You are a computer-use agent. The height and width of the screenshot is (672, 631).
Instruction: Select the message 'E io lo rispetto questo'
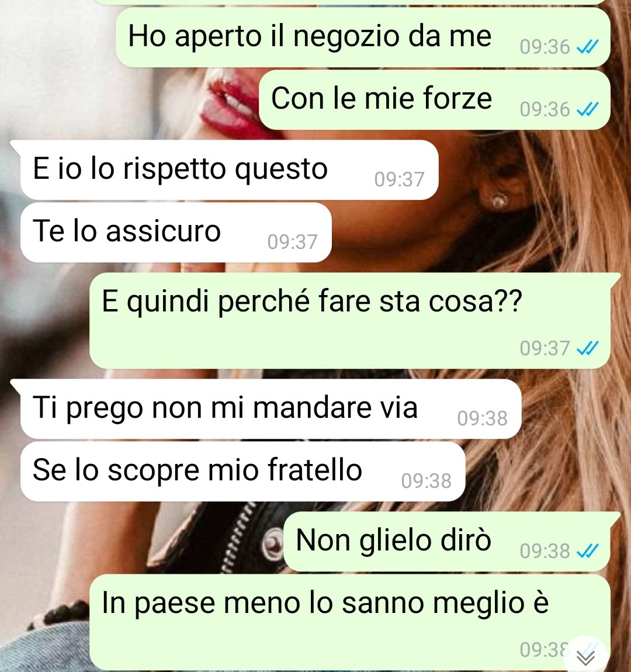point(229,169)
